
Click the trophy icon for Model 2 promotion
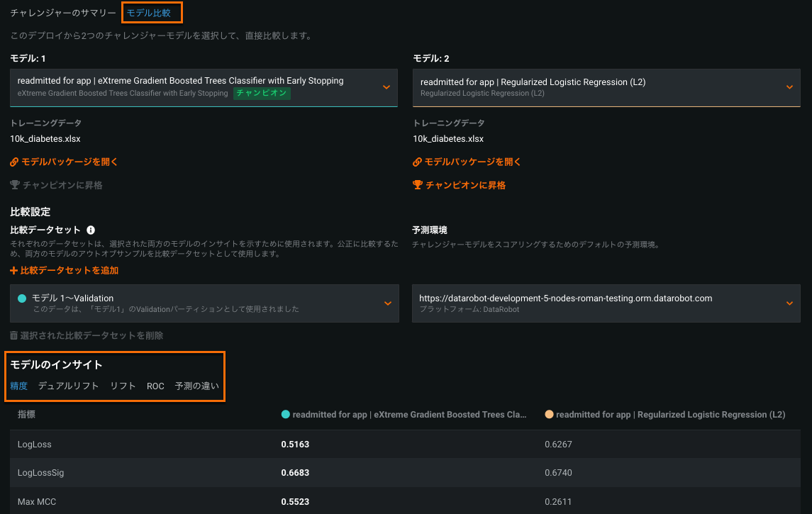(x=418, y=185)
